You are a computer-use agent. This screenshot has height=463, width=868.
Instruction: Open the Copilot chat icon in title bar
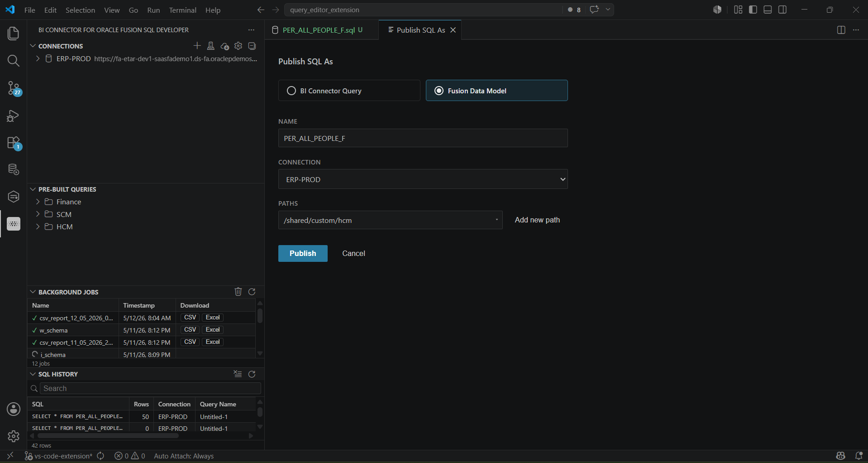click(594, 10)
